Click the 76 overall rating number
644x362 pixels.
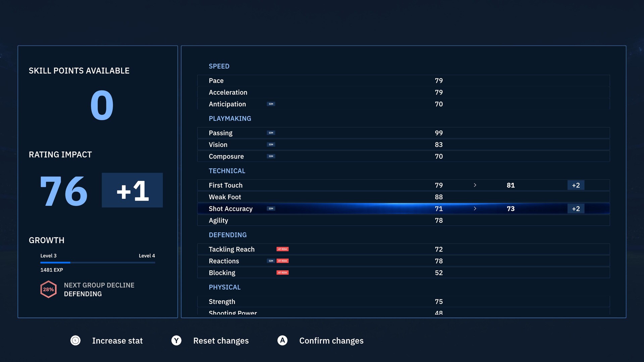coord(64,191)
